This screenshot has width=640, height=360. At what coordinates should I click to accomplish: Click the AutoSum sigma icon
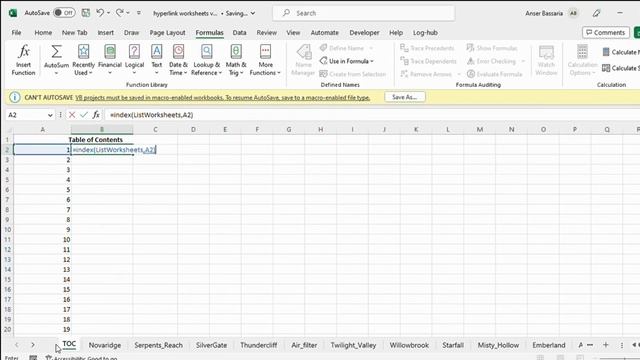tap(56, 52)
